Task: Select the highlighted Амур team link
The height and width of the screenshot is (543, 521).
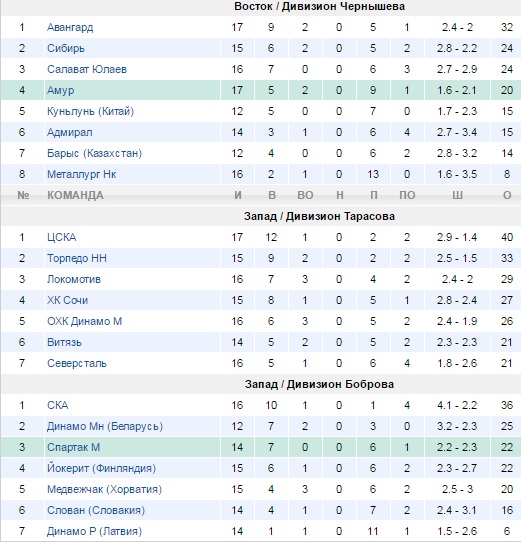Action: click(61, 90)
